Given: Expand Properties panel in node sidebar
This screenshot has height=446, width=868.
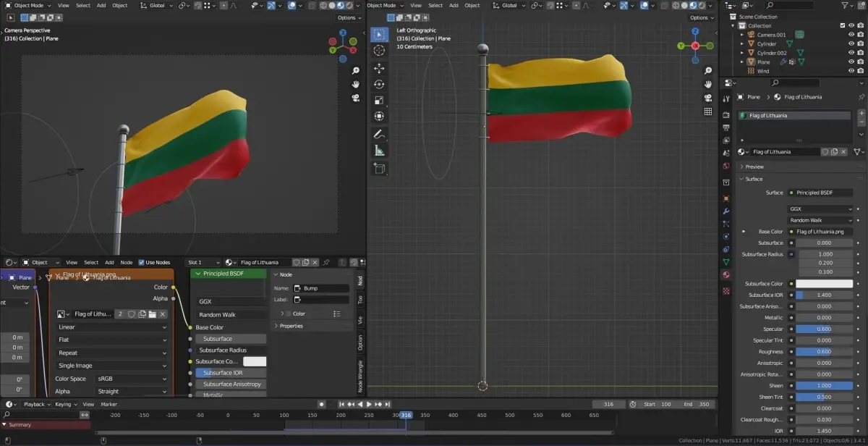Looking at the screenshot, I should [x=291, y=326].
